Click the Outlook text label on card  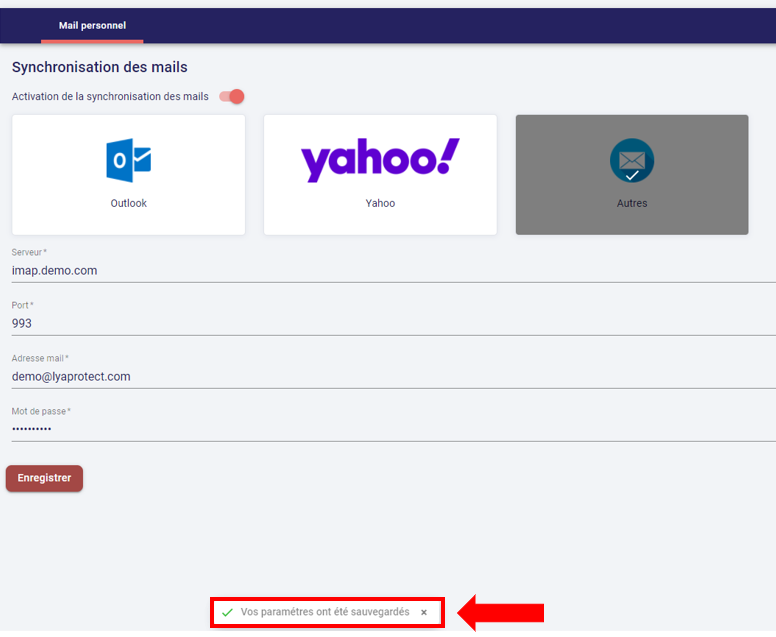click(128, 203)
